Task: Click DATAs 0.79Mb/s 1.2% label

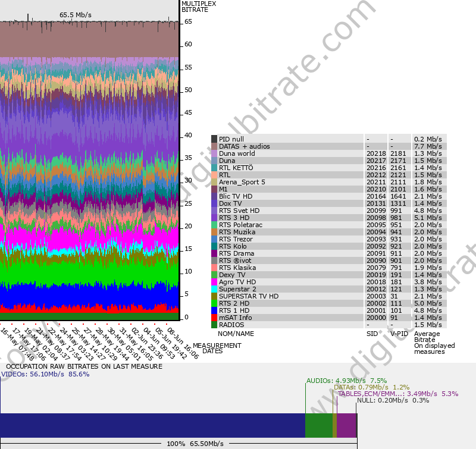Action: (x=371, y=387)
